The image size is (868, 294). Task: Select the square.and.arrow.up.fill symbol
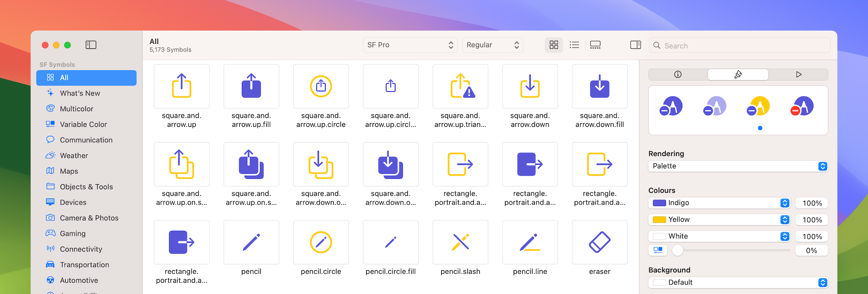click(251, 86)
